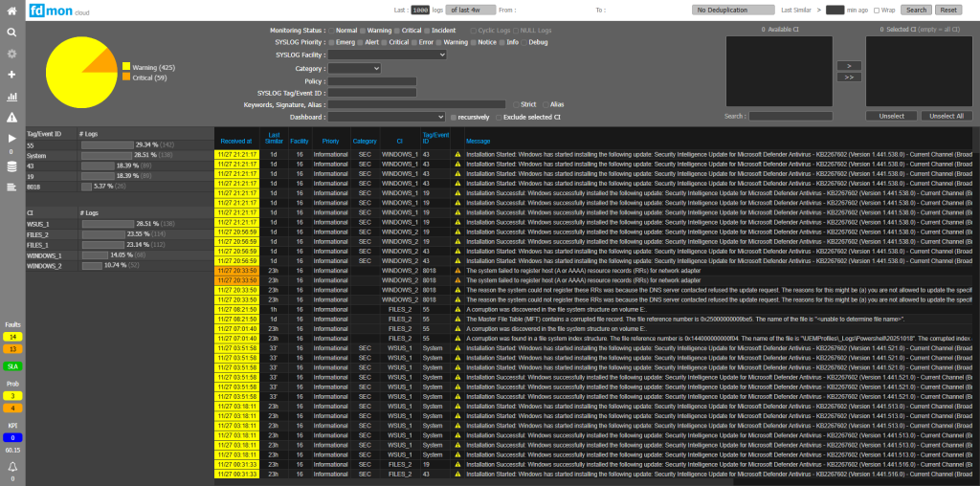The width and height of the screenshot is (980, 486).
Task: Open the bar chart statistics icon
Action: coord(11,97)
